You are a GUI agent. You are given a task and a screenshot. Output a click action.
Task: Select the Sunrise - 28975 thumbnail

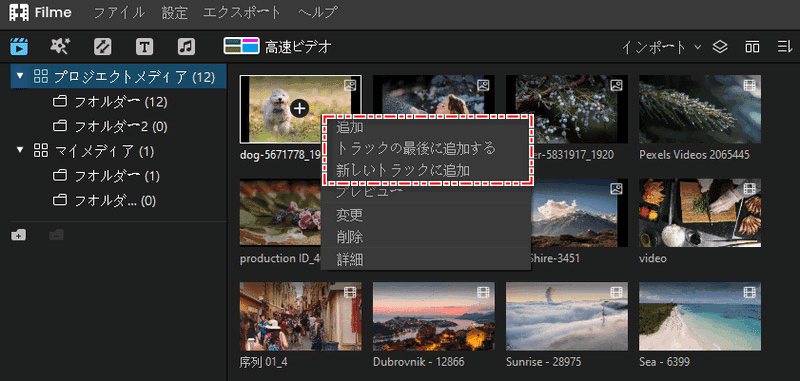click(x=567, y=316)
